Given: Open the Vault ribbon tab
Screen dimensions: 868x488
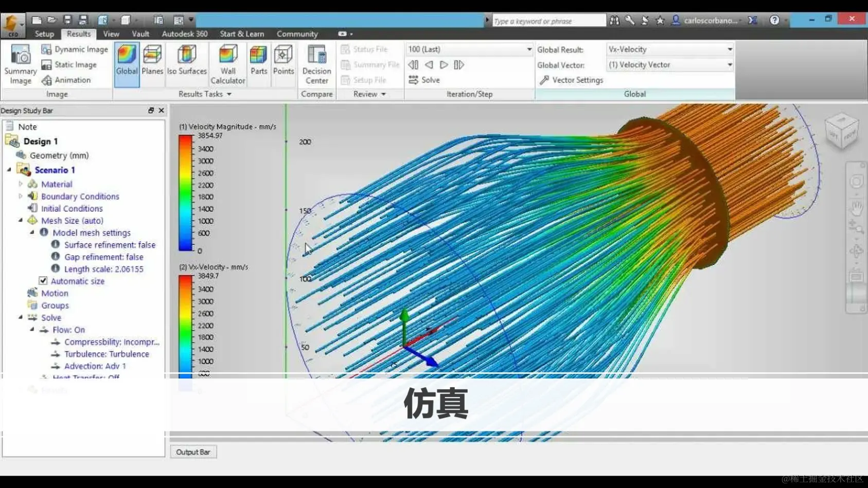Looking at the screenshot, I should pos(140,34).
